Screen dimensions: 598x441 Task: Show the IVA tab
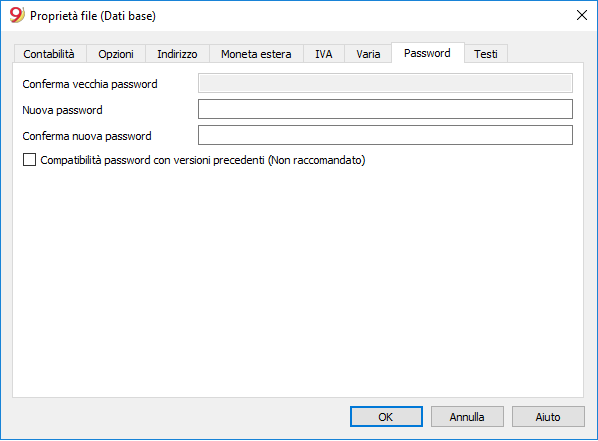(324, 54)
